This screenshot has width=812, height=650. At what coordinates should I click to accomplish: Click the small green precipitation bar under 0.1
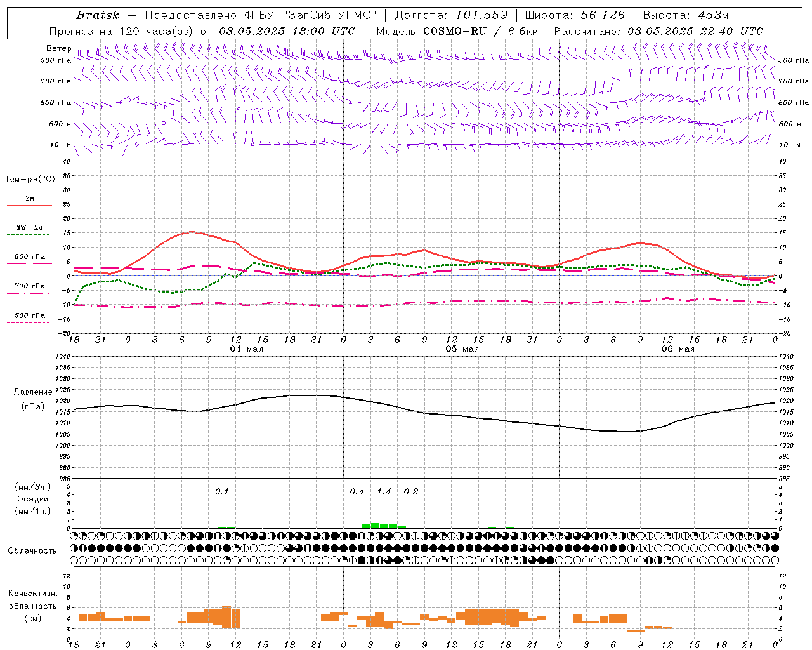pos(226,527)
